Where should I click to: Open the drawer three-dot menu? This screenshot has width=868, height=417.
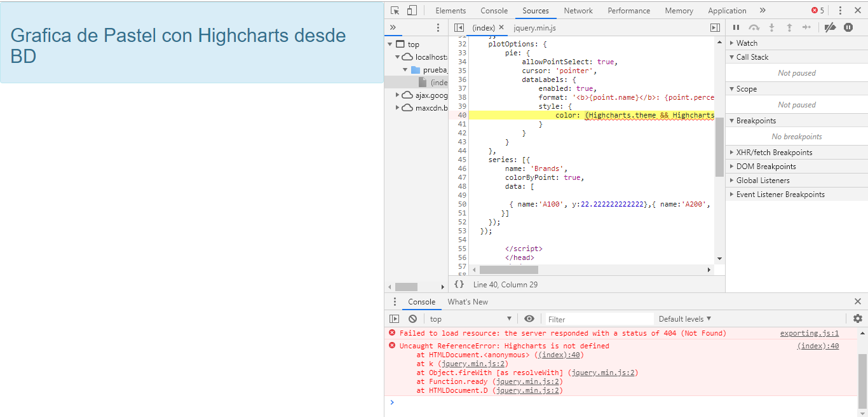coord(395,302)
